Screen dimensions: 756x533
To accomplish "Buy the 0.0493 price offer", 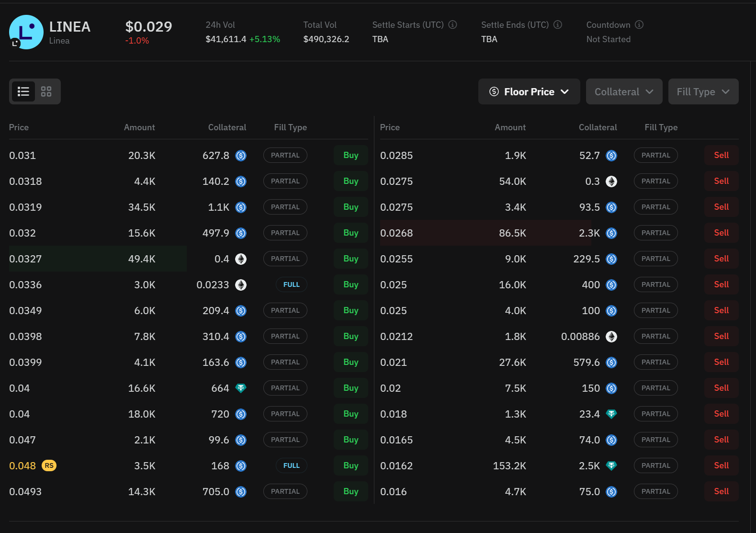I will pos(351,491).
